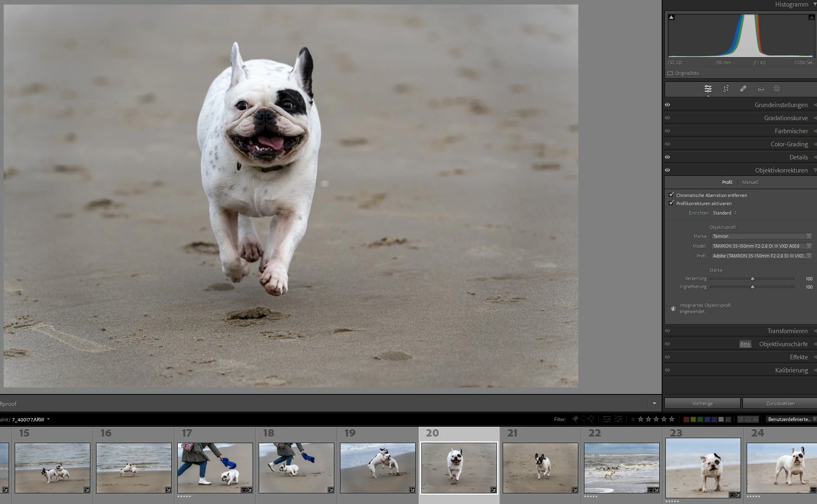Select the Edit sliders tool icon
This screenshot has width=817, height=504.
coord(708,89)
